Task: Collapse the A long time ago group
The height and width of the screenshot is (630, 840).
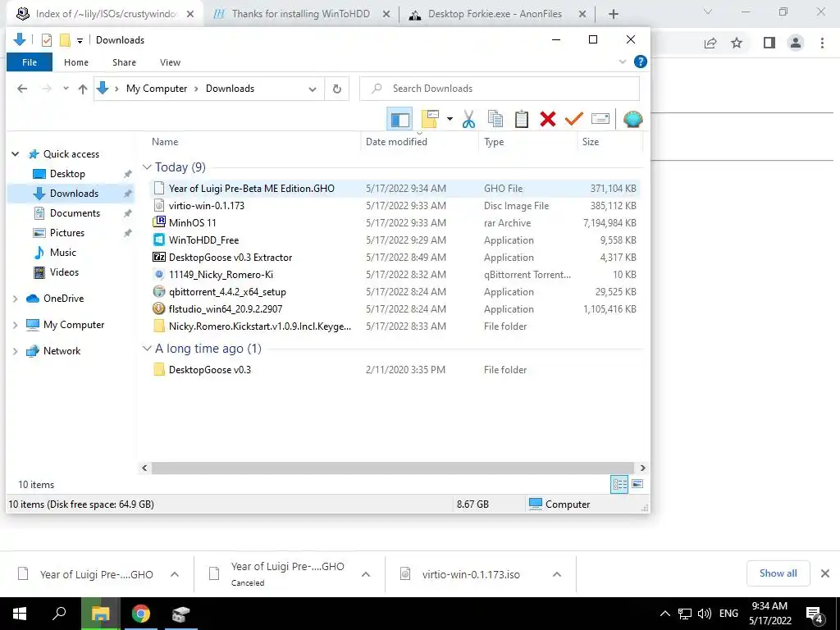Action: click(x=147, y=349)
